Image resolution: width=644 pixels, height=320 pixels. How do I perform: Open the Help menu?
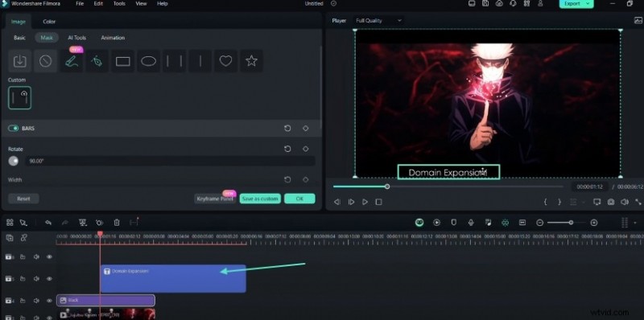(163, 4)
